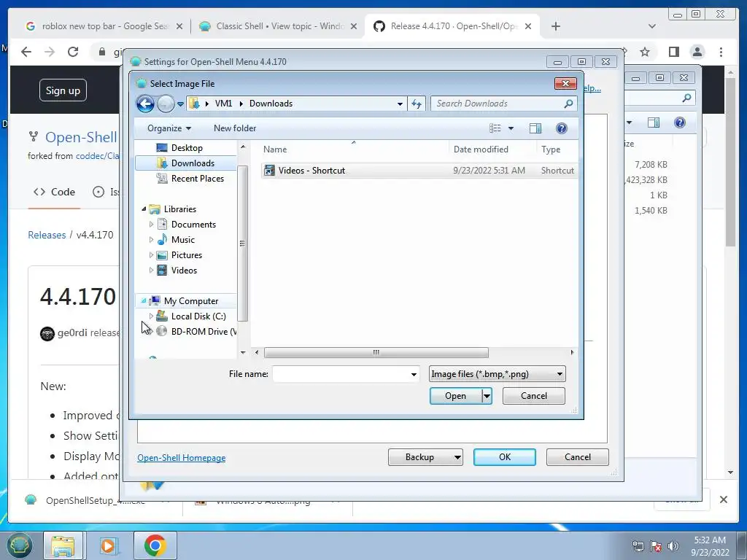Image resolution: width=747 pixels, height=560 pixels.
Task: Expand the Music library
Action: [151, 239]
